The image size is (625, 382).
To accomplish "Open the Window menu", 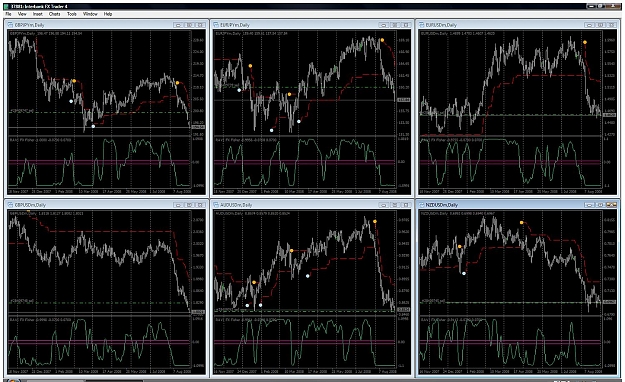I will (x=90, y=14).
